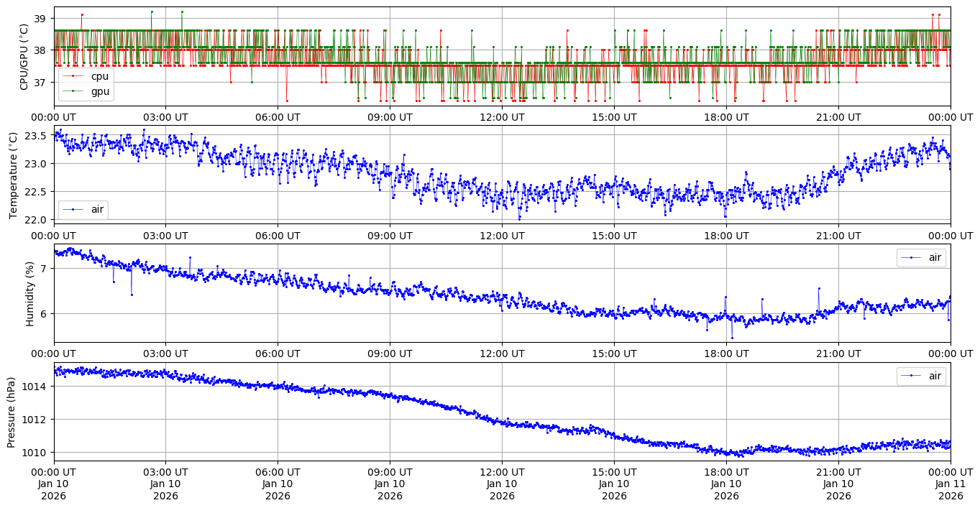Select the Humidity (%) y-axis label
980x508 pixels.
tap(29, 293)
